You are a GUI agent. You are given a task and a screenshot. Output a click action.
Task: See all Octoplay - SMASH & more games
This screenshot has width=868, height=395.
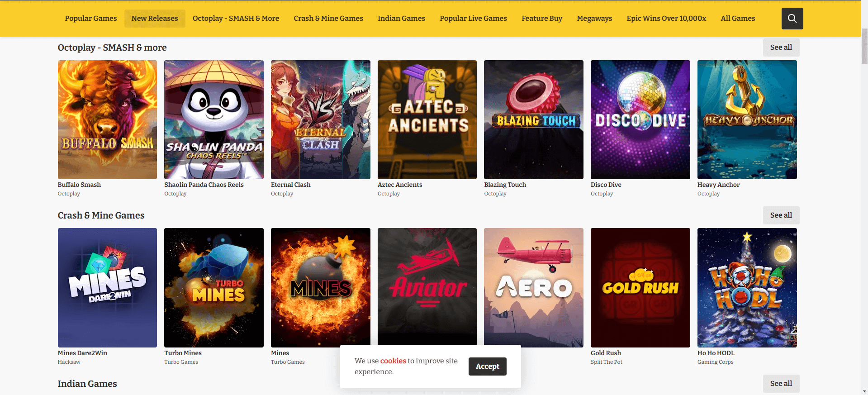click(781, 48)
